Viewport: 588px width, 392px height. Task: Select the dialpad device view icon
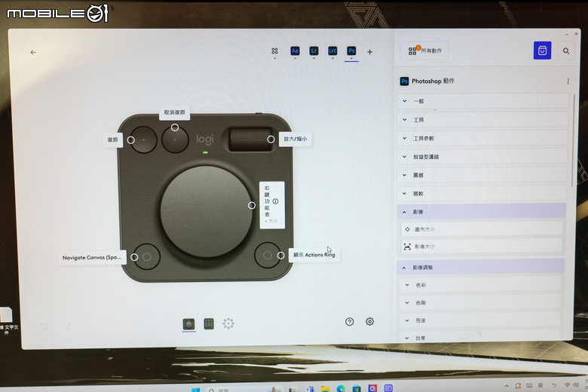pyautogui.click(x=188, y=323)
